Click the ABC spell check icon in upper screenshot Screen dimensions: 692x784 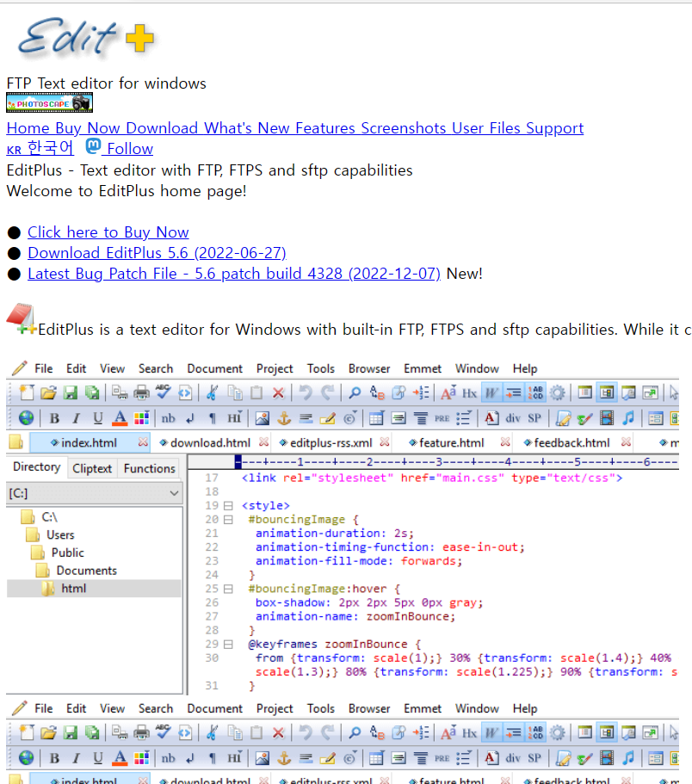tap(163, 393)
